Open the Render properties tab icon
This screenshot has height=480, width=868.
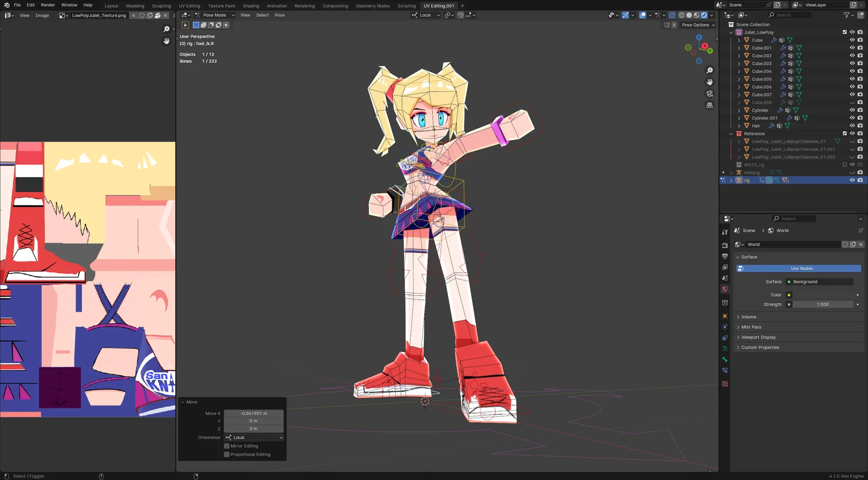tap(725, 246)
